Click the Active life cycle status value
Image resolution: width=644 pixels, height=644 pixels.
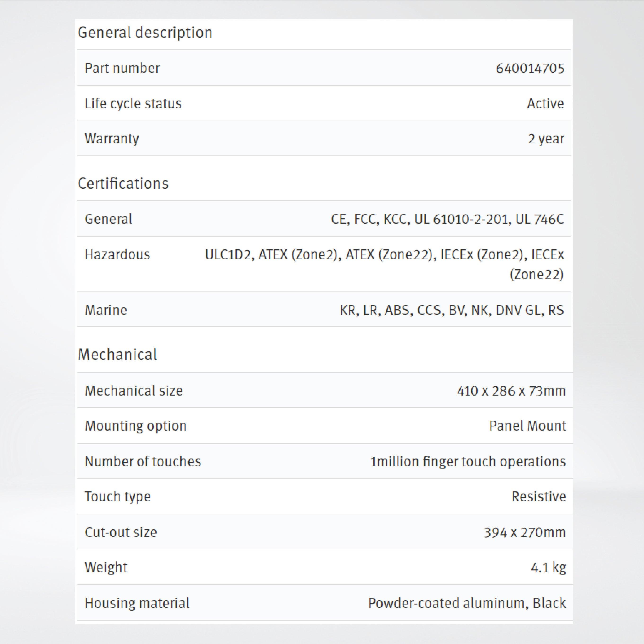click(545, 104)
